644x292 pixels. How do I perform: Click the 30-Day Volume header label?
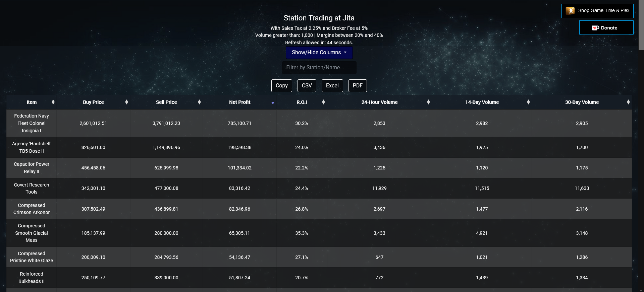(582, 102)
